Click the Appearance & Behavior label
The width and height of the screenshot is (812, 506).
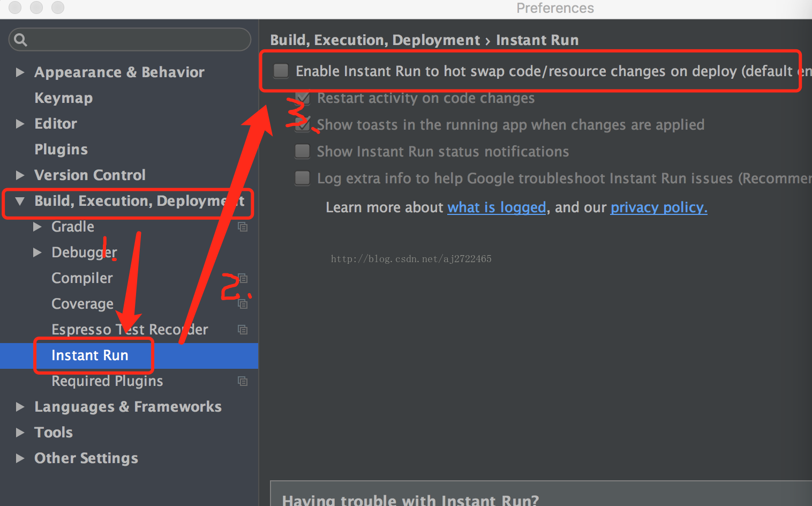[119, 72]
